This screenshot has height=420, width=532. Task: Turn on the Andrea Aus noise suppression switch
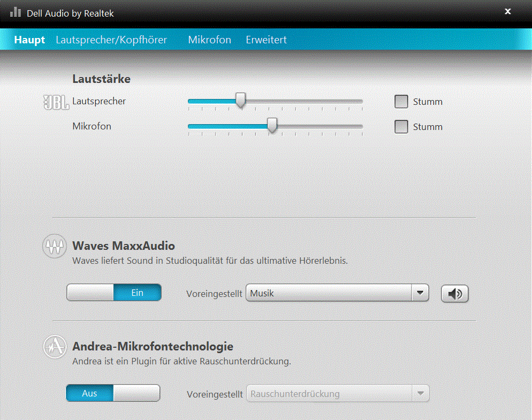pos(113,393)
